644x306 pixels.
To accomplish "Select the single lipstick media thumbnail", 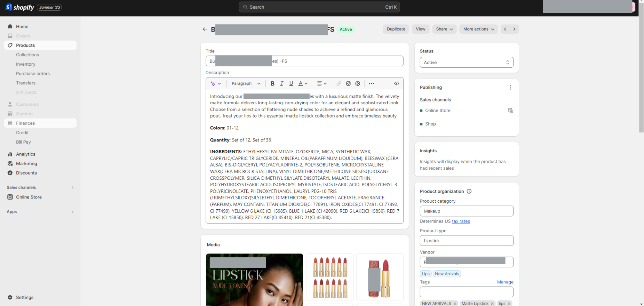I will click(380, 277).
